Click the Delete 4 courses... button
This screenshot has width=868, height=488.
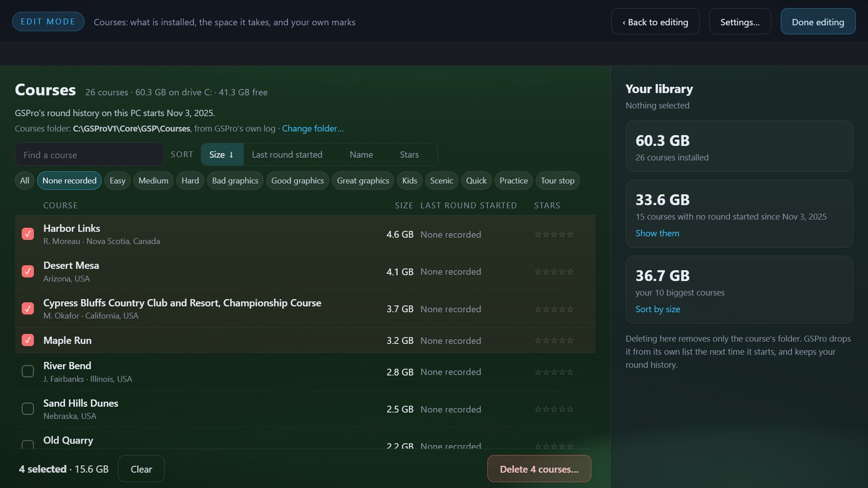pyautogui.click(x=539, y=469)
